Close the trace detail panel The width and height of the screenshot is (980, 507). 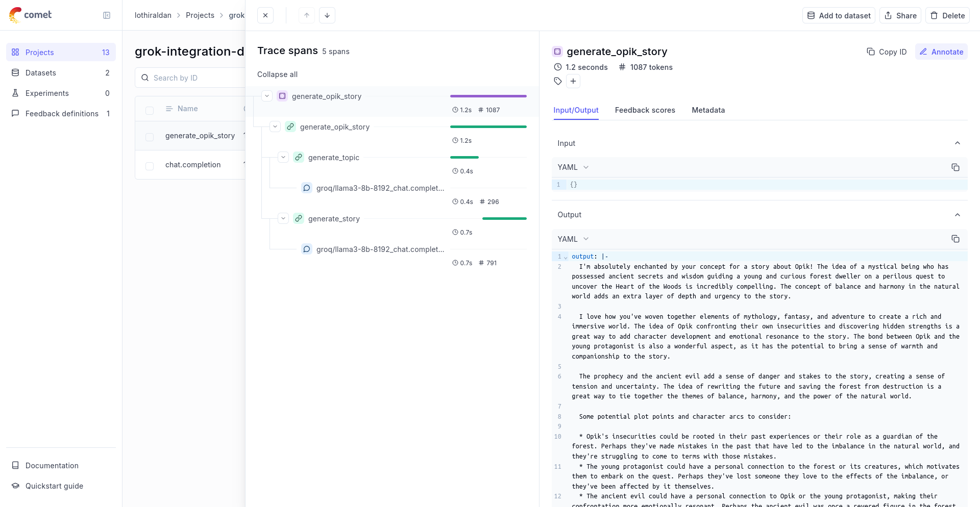tap(265, 15)
